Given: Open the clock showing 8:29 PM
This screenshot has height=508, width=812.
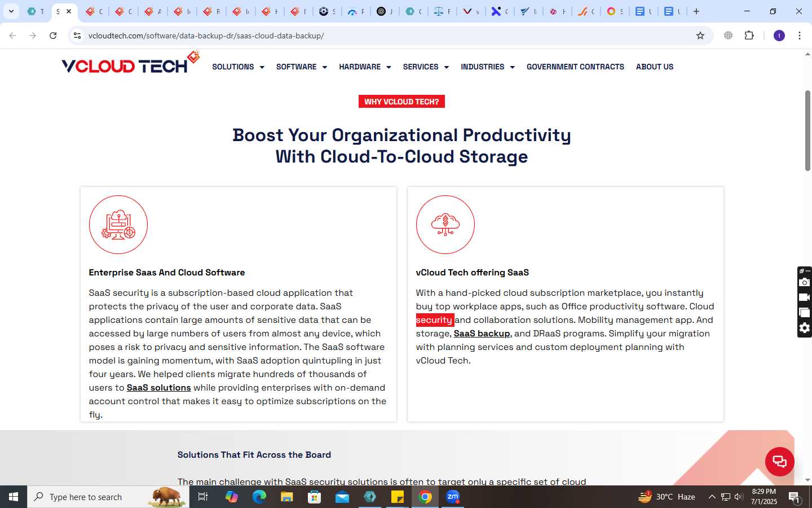Looking at the screenshot, I should [764, 497].
